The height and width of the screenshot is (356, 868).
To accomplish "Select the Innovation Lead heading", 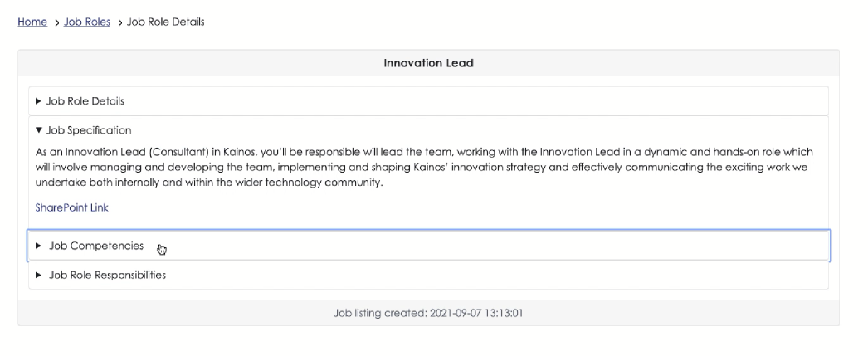I will point(428,63).
